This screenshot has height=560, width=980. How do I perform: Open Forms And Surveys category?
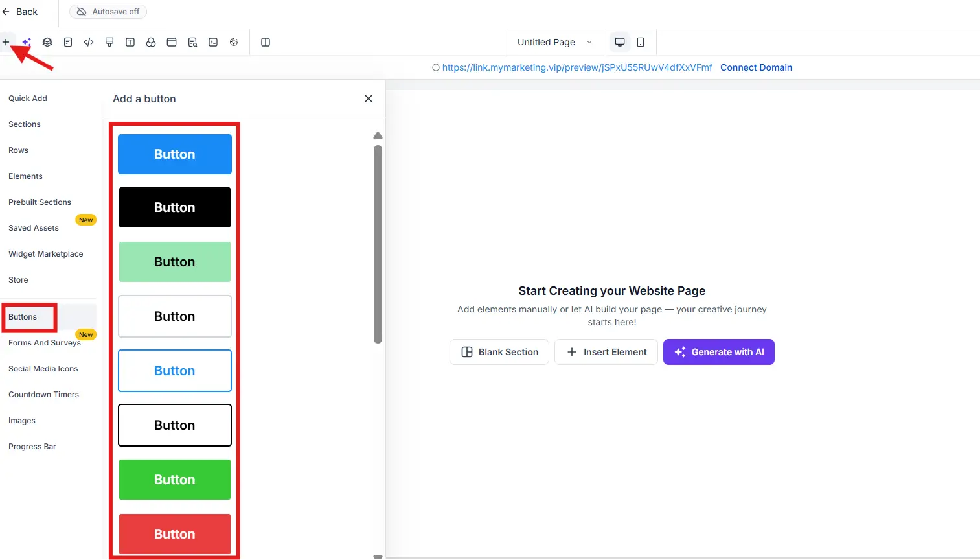[x=45, y=343]
